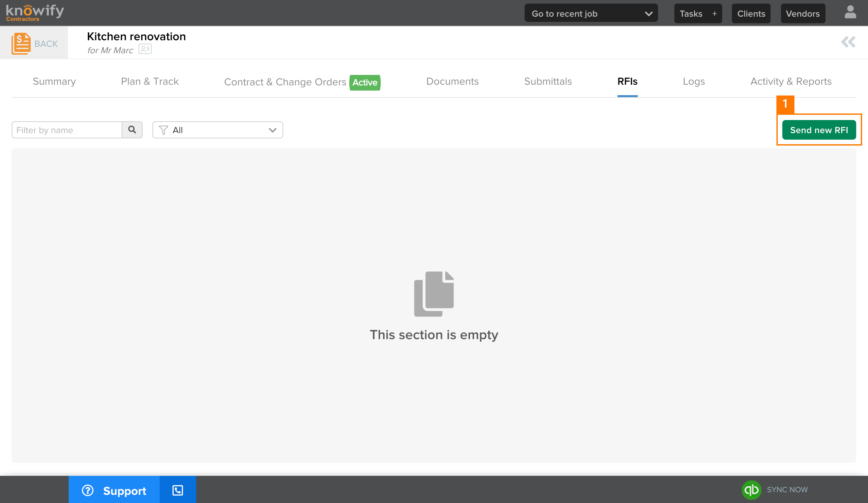Screen dimensions: 868x503
Task: Open Mr Marc's contact card icon
Action: [x=145, y=49]
